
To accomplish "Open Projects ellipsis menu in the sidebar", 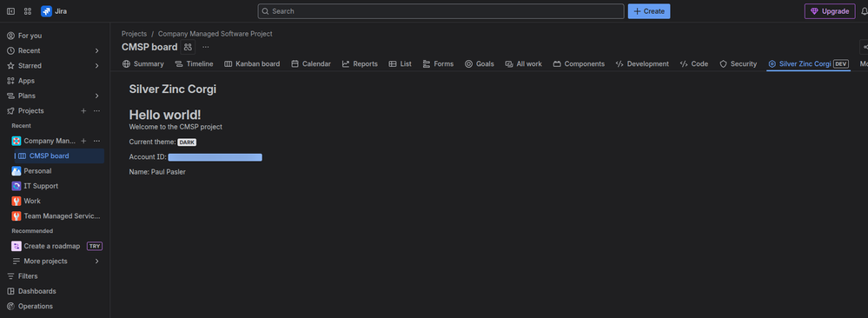I will [x=96, y=111].
